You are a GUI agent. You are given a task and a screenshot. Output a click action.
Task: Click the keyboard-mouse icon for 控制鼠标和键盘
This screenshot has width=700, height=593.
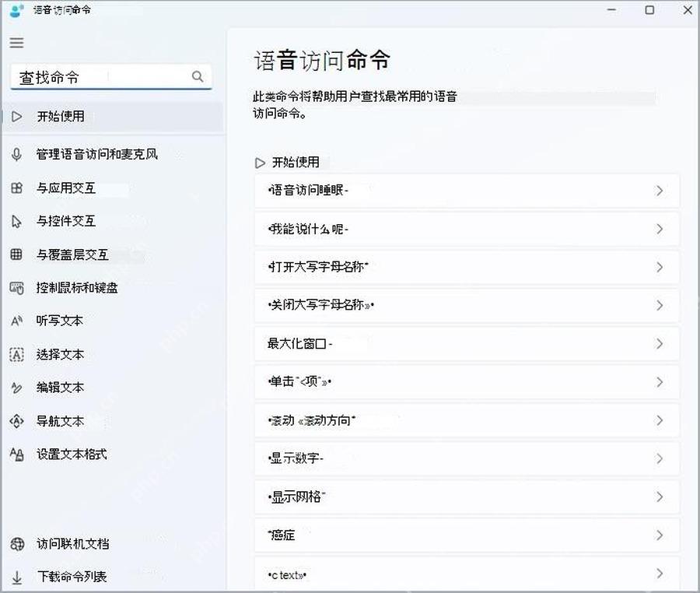click(17, 288)
